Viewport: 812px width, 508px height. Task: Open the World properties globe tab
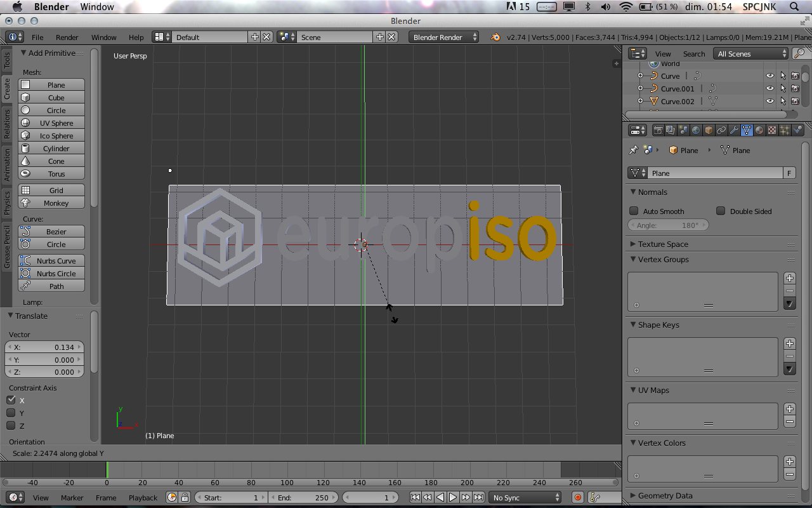point(696,130)
